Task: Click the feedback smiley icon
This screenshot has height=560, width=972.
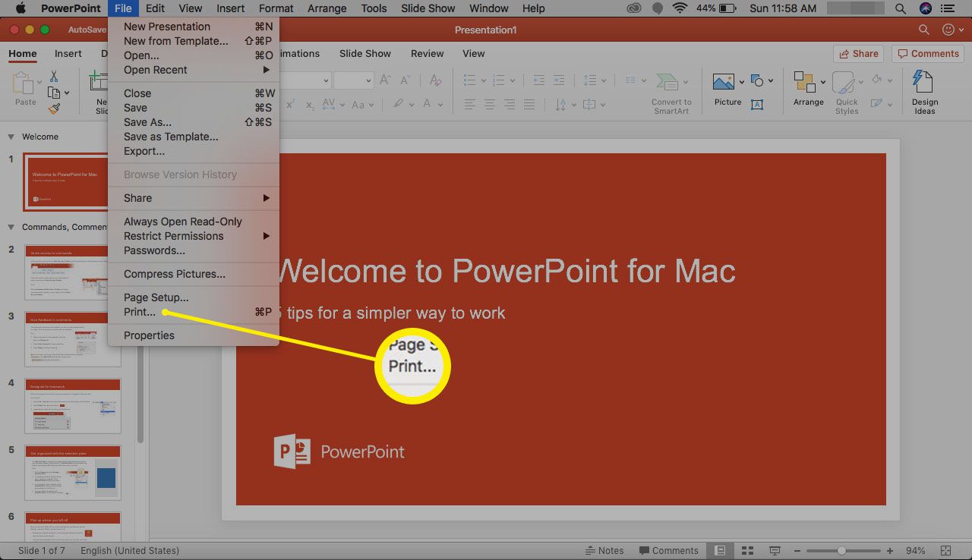Action: coord(948,30)
